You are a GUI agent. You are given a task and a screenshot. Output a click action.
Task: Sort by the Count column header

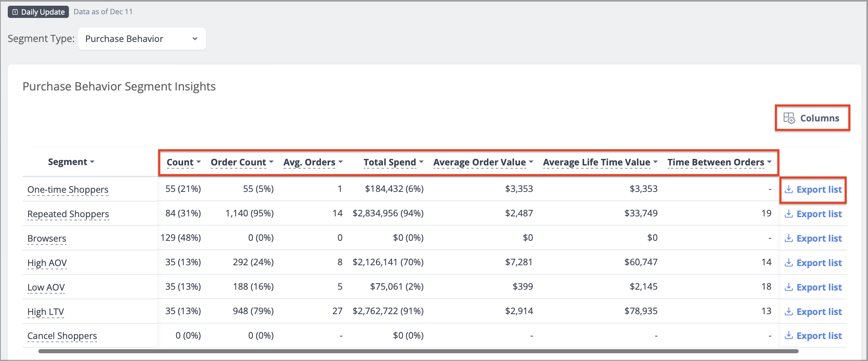[x=184, y=162]
